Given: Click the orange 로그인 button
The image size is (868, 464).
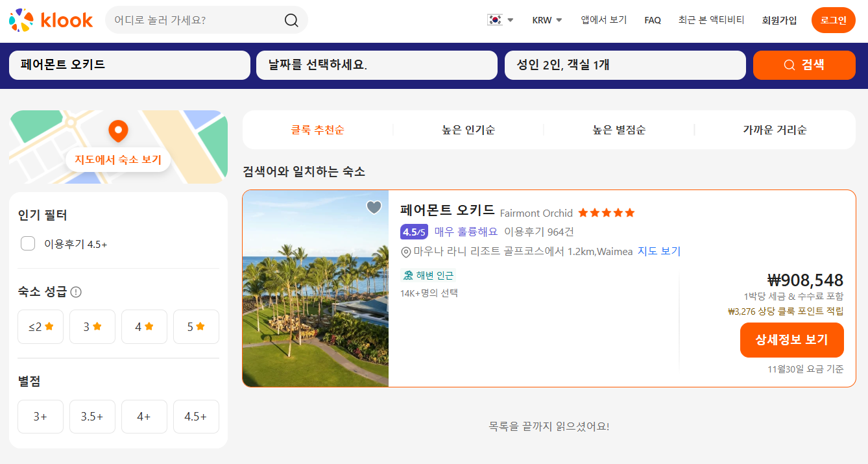Looking at the screenshot, I should click(x=834, y=20).
